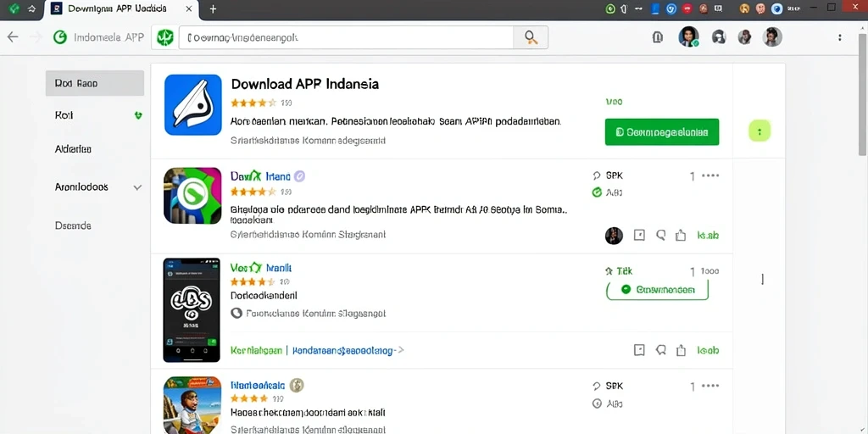Click the bookmark icon in second app row

tap(639, 236)
